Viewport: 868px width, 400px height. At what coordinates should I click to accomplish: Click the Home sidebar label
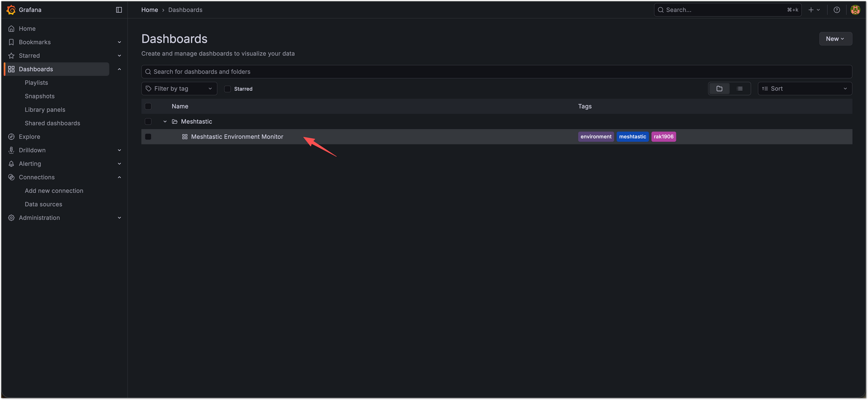coord(27,28)
